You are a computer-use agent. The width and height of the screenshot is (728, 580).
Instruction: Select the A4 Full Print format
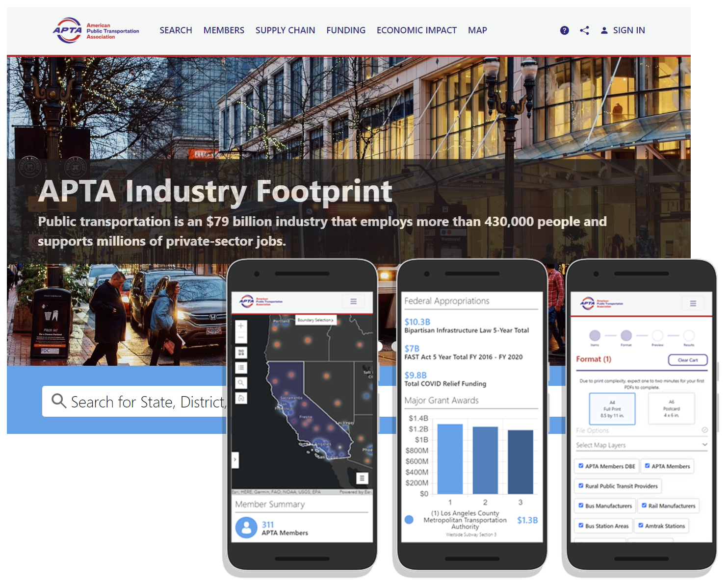coord(612,408)
